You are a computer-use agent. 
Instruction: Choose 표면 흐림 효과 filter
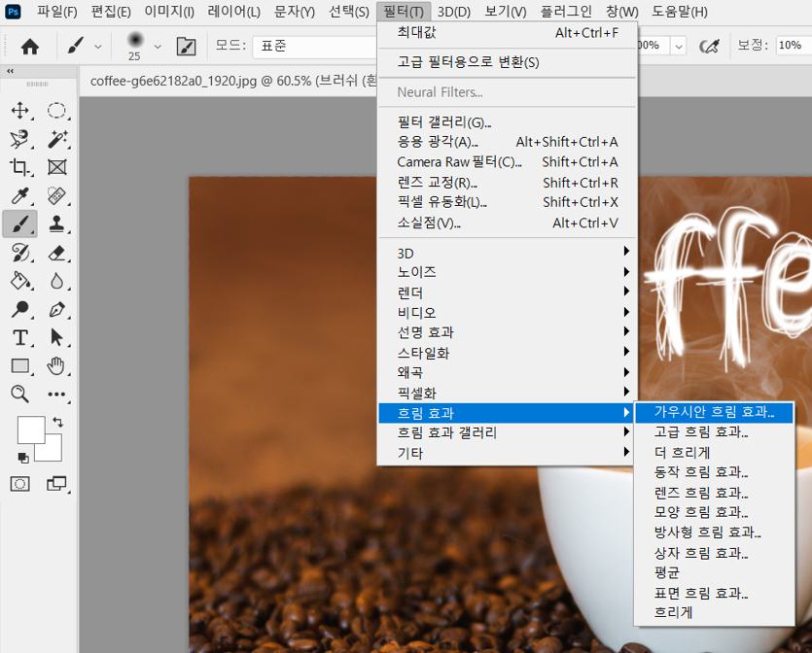point(714,593)
